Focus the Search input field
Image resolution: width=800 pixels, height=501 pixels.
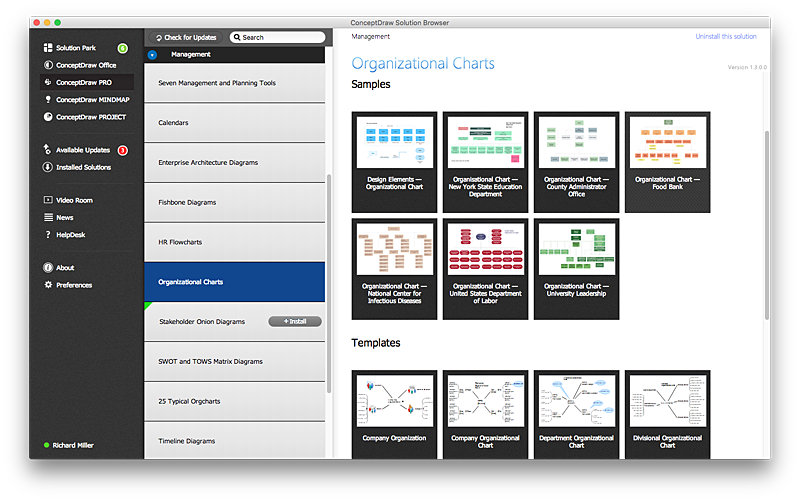coord(277,37)
